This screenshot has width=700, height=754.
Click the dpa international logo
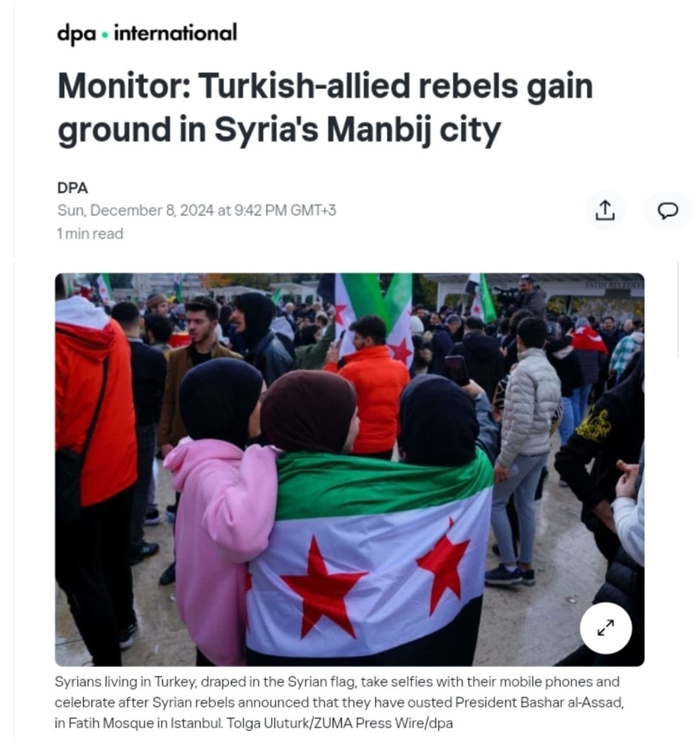147,33
